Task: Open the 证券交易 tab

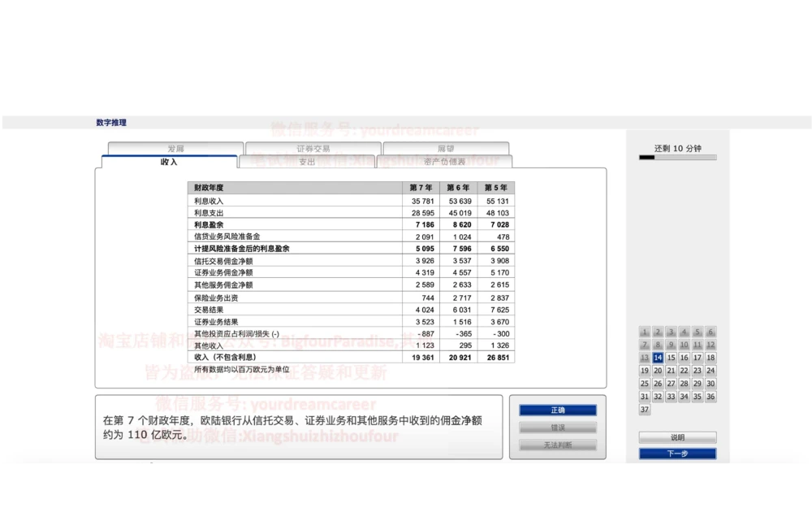Action: pos(316,149)
